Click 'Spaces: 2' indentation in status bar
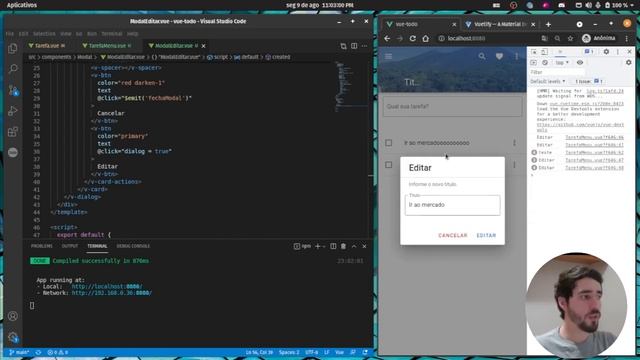 pos(289,352)
